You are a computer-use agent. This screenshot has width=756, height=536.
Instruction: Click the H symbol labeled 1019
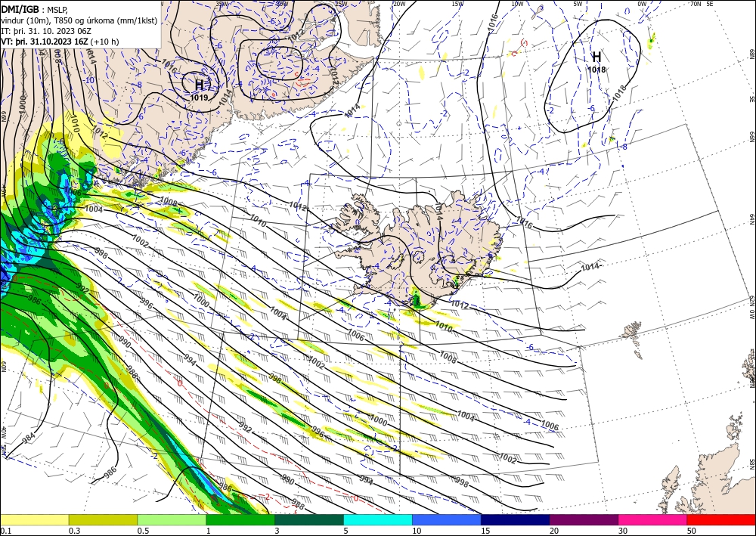pyautogui.click(x=199, y=85)
